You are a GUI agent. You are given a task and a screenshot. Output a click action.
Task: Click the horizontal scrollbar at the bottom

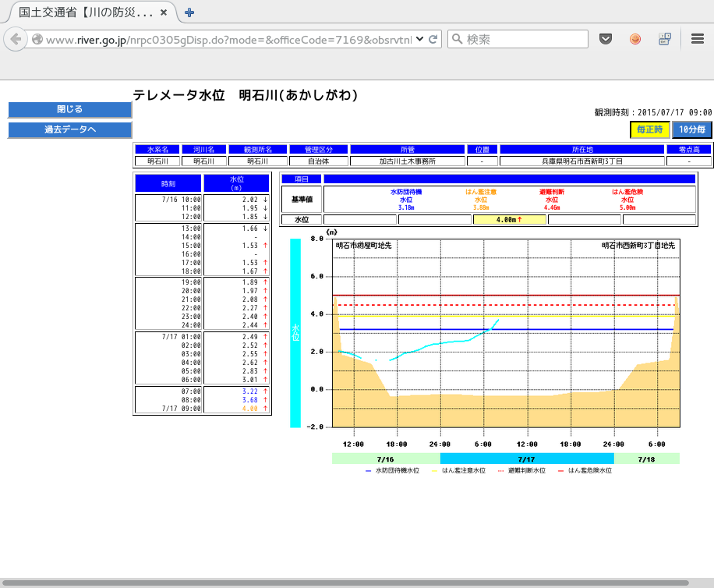point(346,583)
